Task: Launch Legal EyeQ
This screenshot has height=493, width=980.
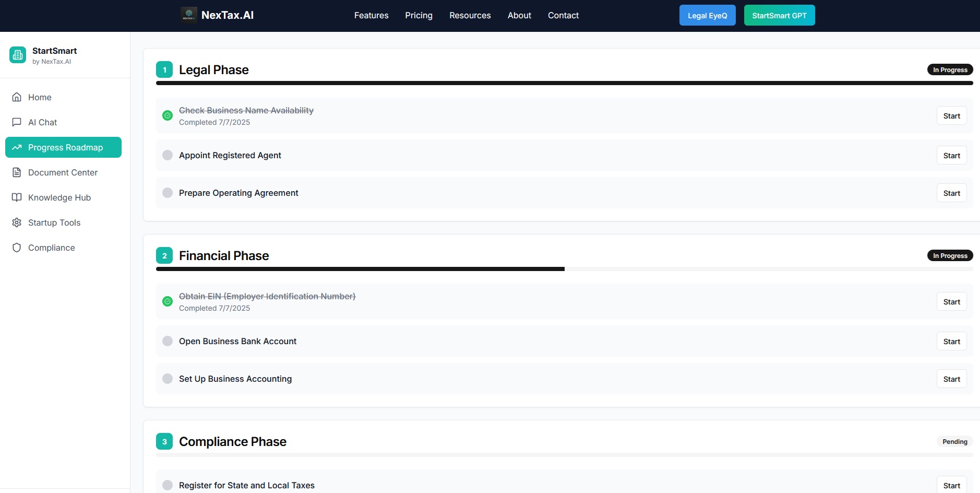Action: pyautogui.click(x=707, y=15)
